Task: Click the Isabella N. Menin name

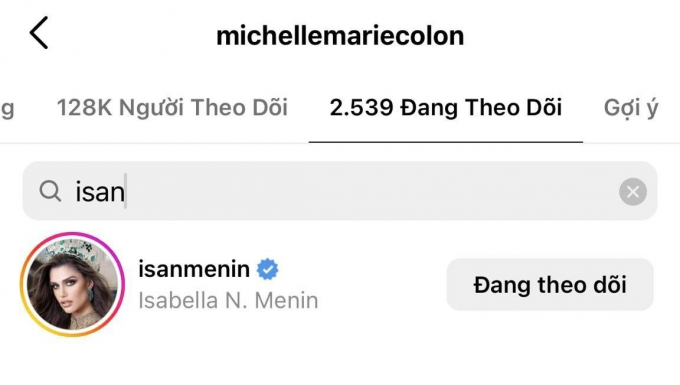Action: click(x=228, y=300)
